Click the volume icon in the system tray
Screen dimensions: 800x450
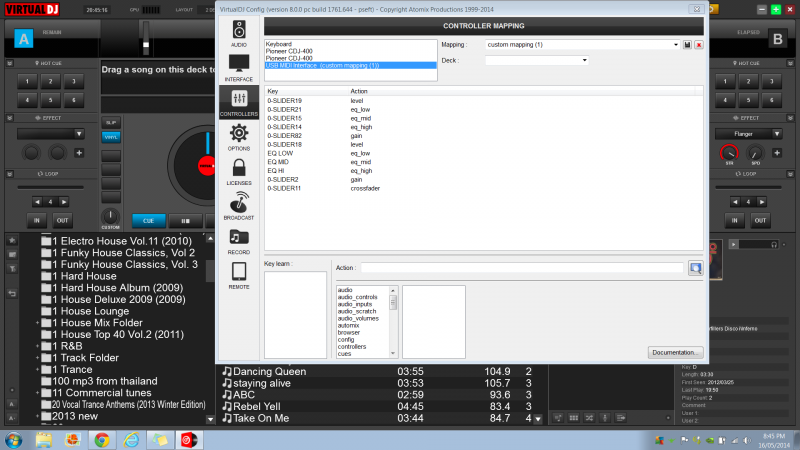click(747, 440)
